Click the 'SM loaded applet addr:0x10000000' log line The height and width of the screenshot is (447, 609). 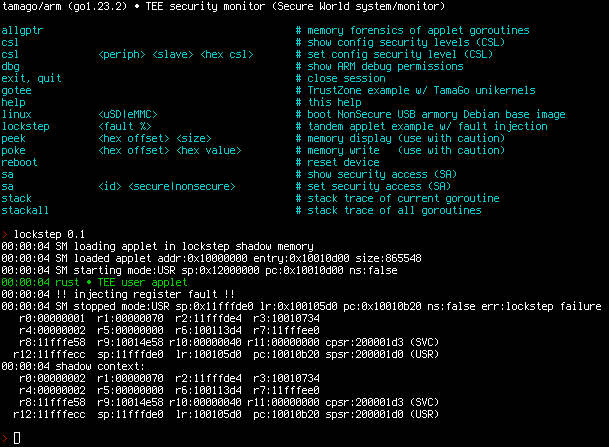[x=211, y=259]
